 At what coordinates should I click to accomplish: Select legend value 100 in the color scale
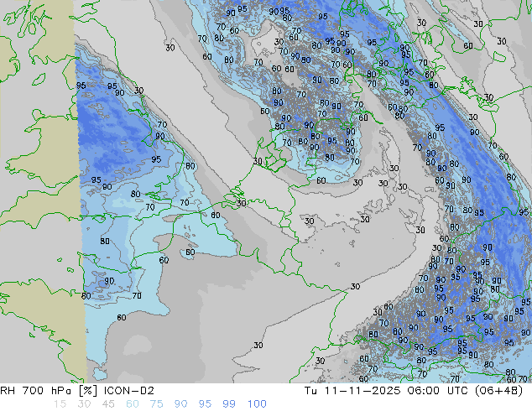tap(257, 404)
